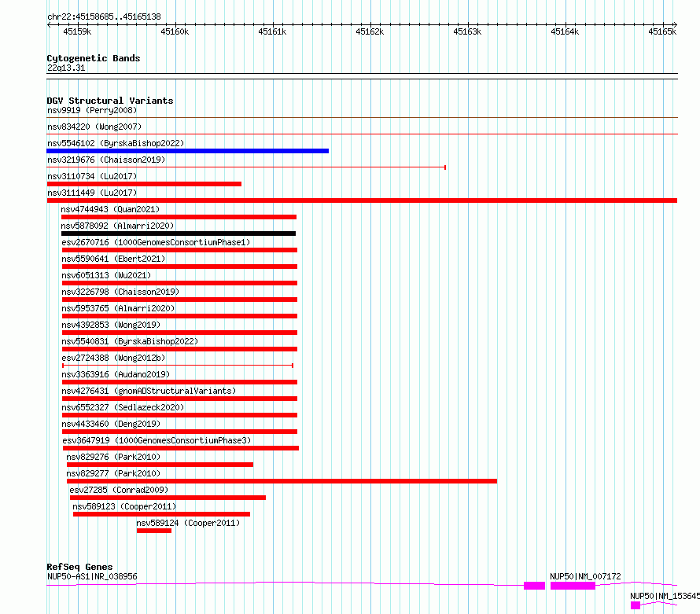Select the small magenta NM_153645 exon block
The width and height of the screenshot is (700, 614).
[x=636, y=605]
